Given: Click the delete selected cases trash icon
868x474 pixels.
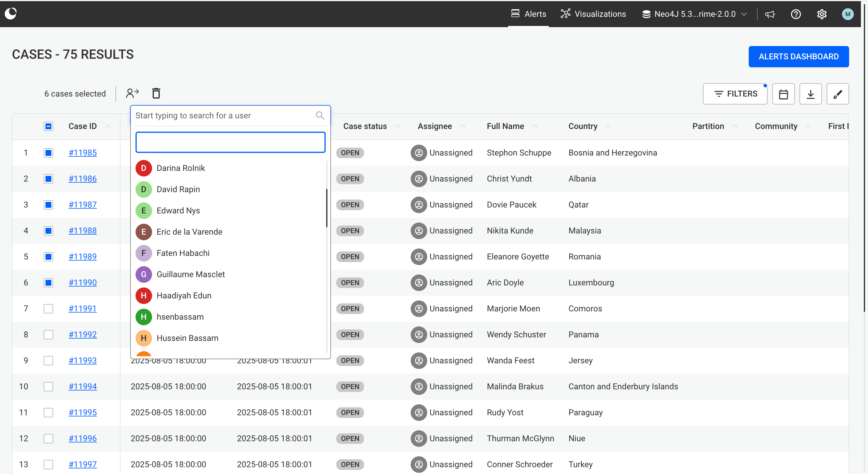Looking at the screenshot, I should point(156,93).
